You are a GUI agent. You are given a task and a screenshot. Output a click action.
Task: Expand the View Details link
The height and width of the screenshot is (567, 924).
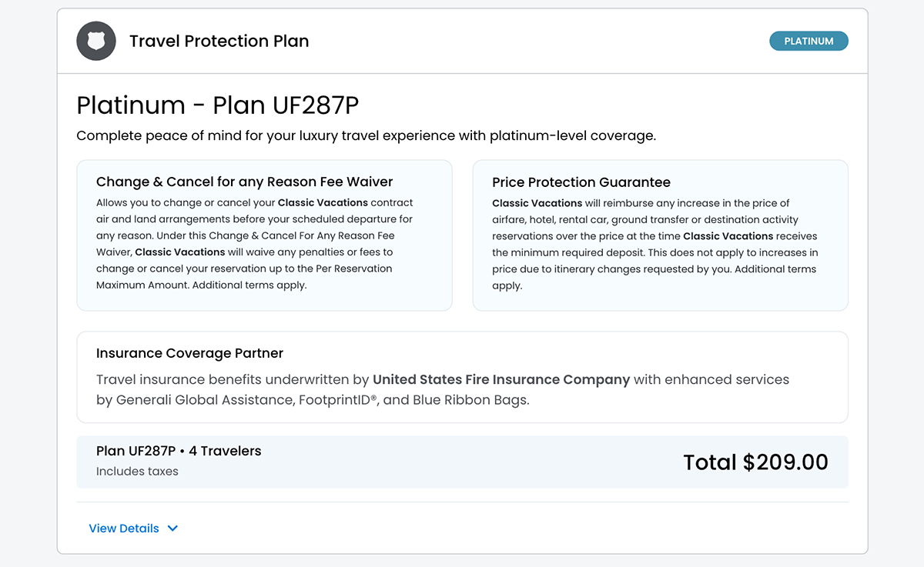(124, 529)
